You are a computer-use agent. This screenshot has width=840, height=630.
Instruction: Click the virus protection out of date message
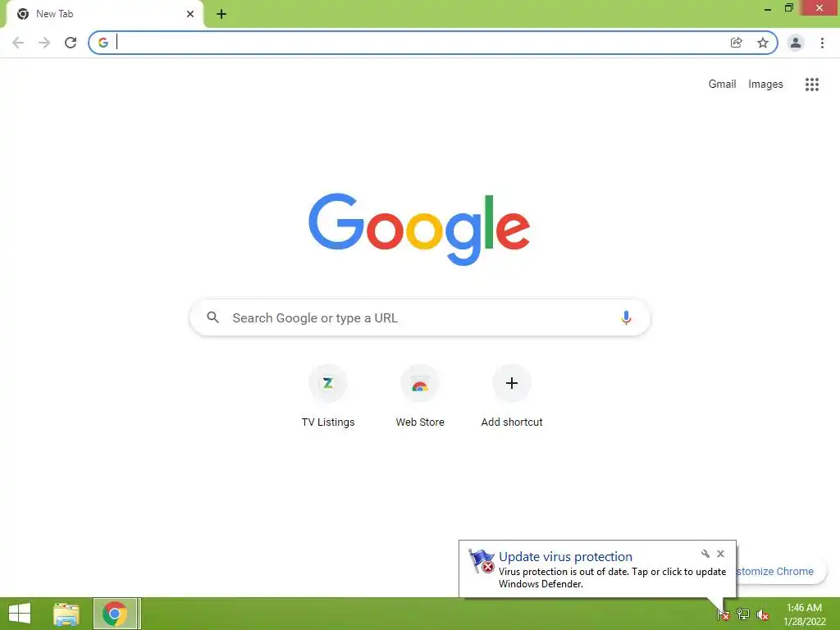(x=612, y=577)
